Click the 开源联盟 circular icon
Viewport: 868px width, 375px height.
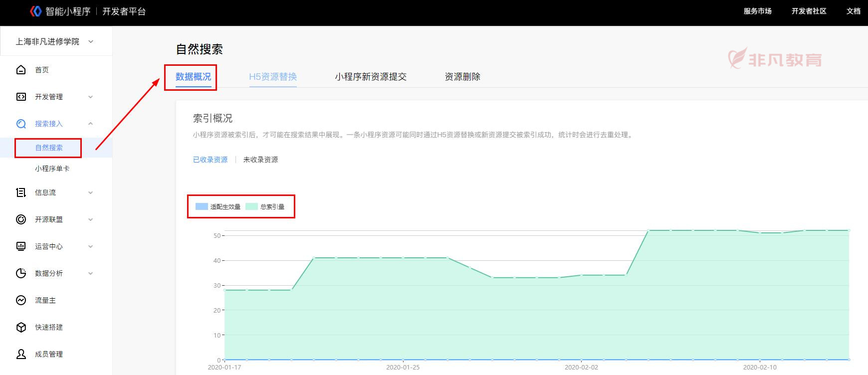click(21, 219)
